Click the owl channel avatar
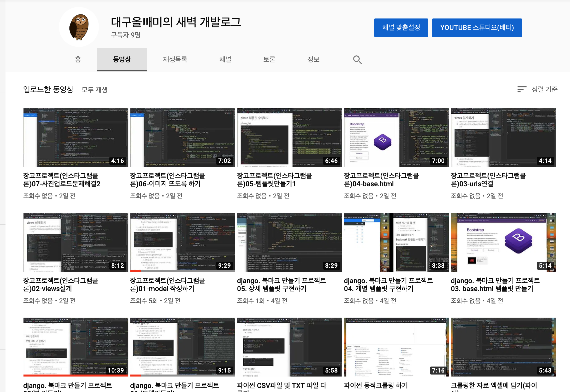The width and height of the screenshot is (570, 392). click(x=79, y=27)
